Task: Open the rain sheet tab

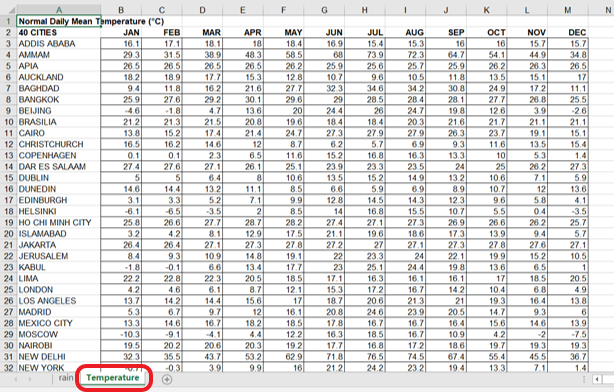Action: pyautogui.click(x=66, y=378)
